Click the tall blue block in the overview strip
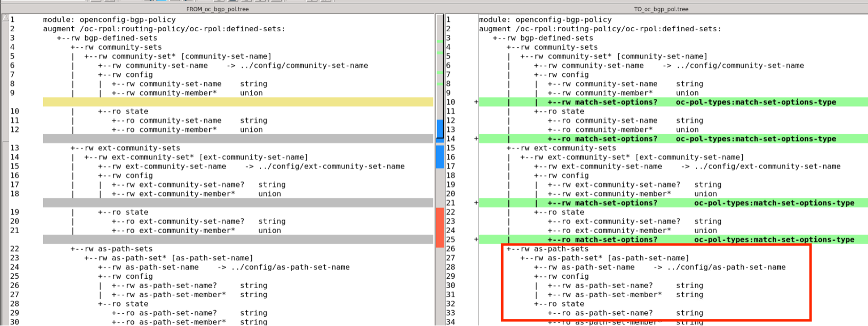The image size is (868, 326). coord(440,157)
